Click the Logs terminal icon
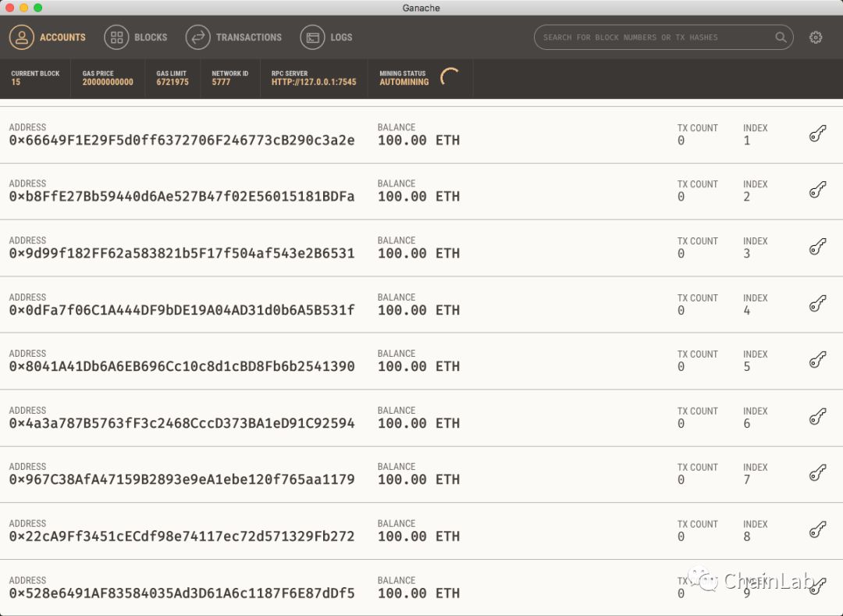 (312, 37)
